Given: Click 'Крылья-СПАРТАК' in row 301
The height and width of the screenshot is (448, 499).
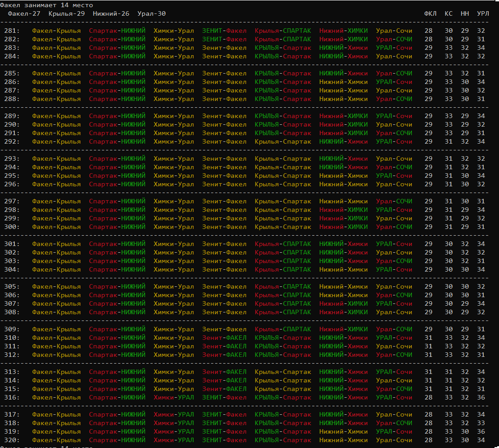Looking at the screenshot, I should (x=283, y=244).
